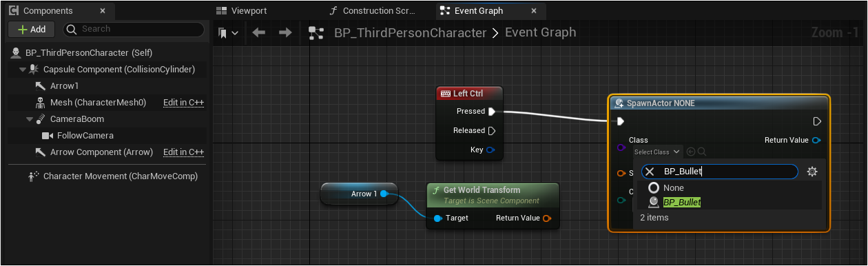This screenshot has height=266, width=868.
Task: Click the use-selected arrow icon beside Select Class
Action: coord(691,152)
